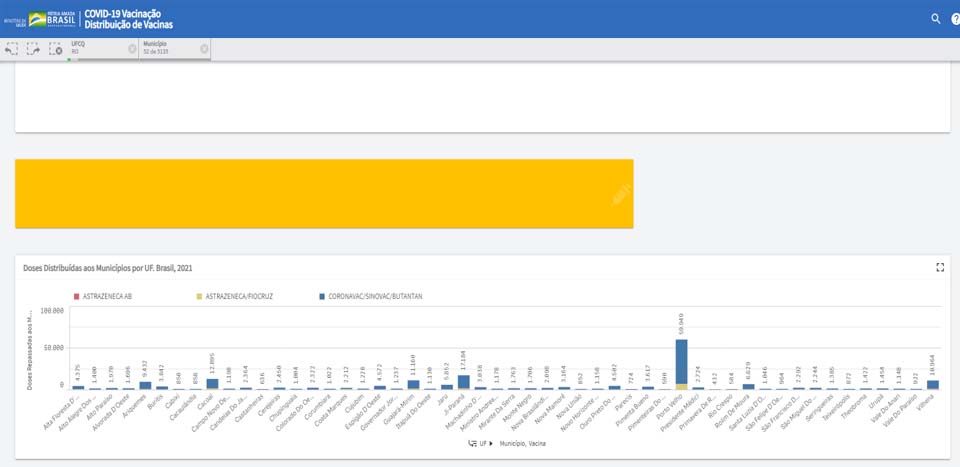Clear all selections icon

click(56, 49)
